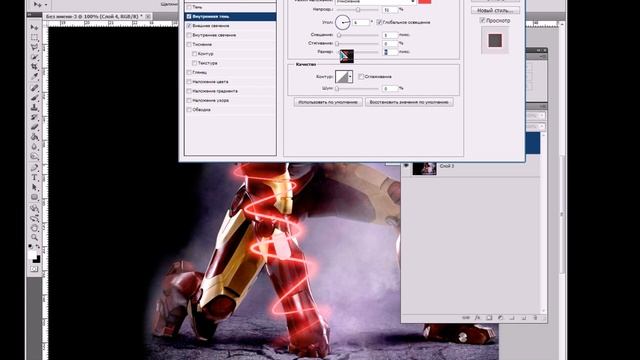Select the Pen tool
This screenshot has width=640, height=360.
click(x=35, y=168)
